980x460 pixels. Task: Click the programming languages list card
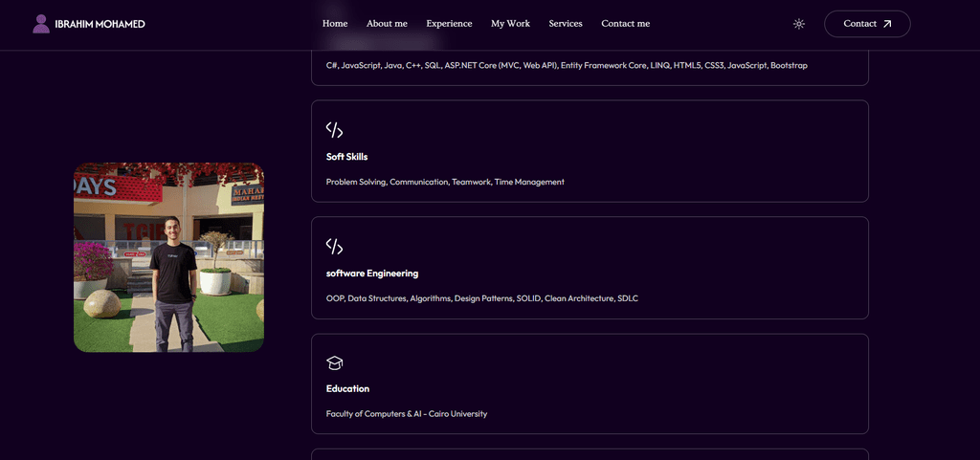590,67
